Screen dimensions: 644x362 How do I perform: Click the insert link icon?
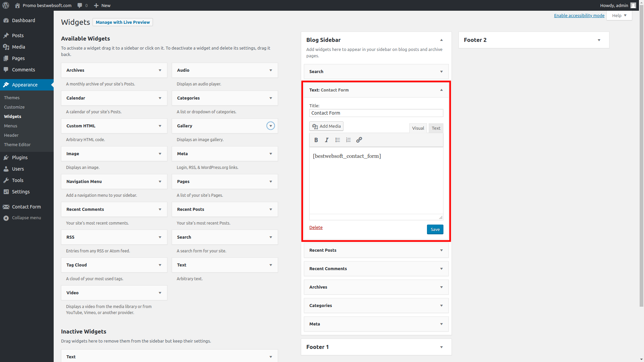point(359,140)
